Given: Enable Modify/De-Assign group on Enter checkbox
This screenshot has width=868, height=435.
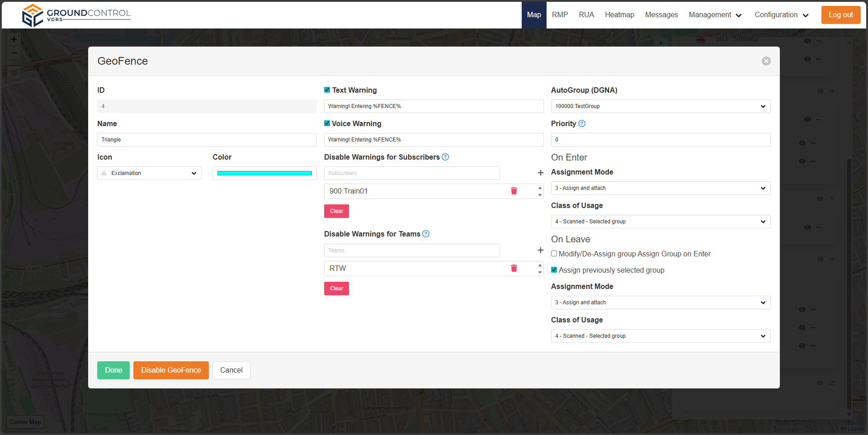Looking at the screenshot, I should tap(554, 254).
